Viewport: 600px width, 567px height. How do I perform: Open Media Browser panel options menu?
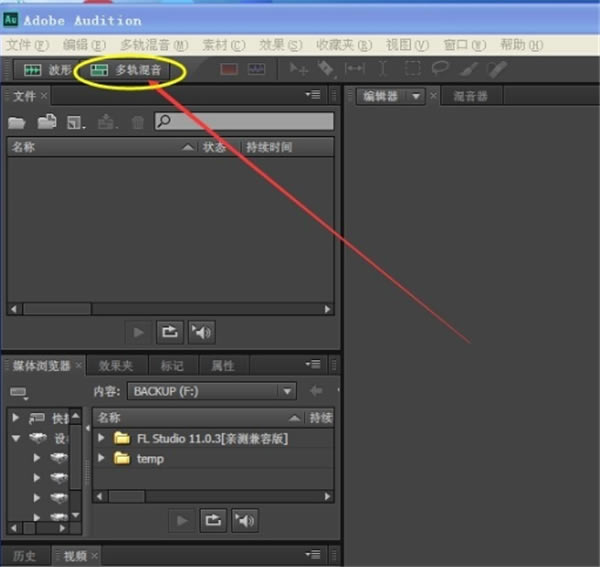(313, 364)
